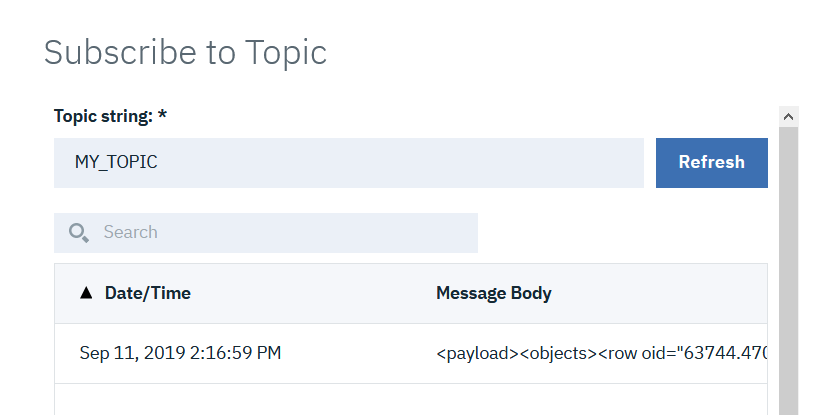Click the Search placeholder text
This screenshot has width=827, height=415.
coord(131,233)
